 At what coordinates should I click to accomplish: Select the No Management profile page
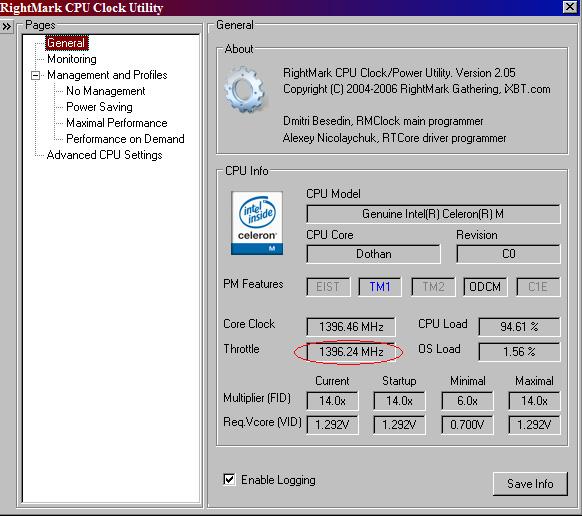(105, 91)
